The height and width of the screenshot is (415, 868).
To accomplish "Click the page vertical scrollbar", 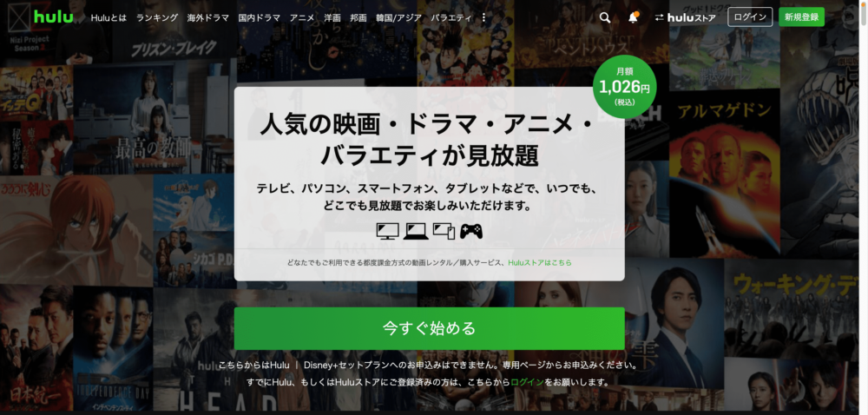I will [864, 207].
